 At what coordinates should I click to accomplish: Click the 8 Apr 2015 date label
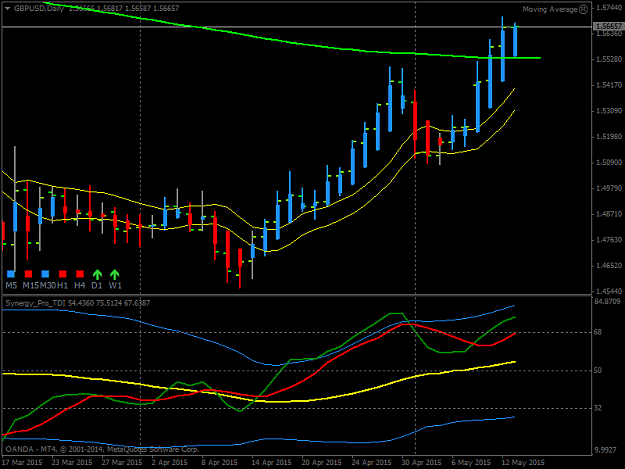[x=219, y=463]
